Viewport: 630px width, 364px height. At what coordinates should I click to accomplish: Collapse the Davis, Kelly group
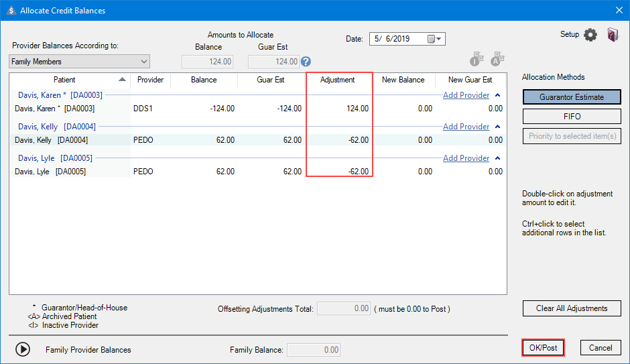pos(497,127)
